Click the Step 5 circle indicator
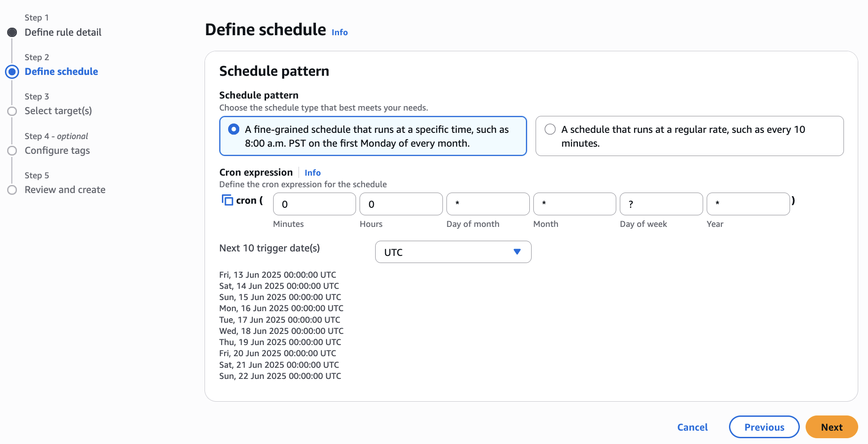 [x=12, y=190]
